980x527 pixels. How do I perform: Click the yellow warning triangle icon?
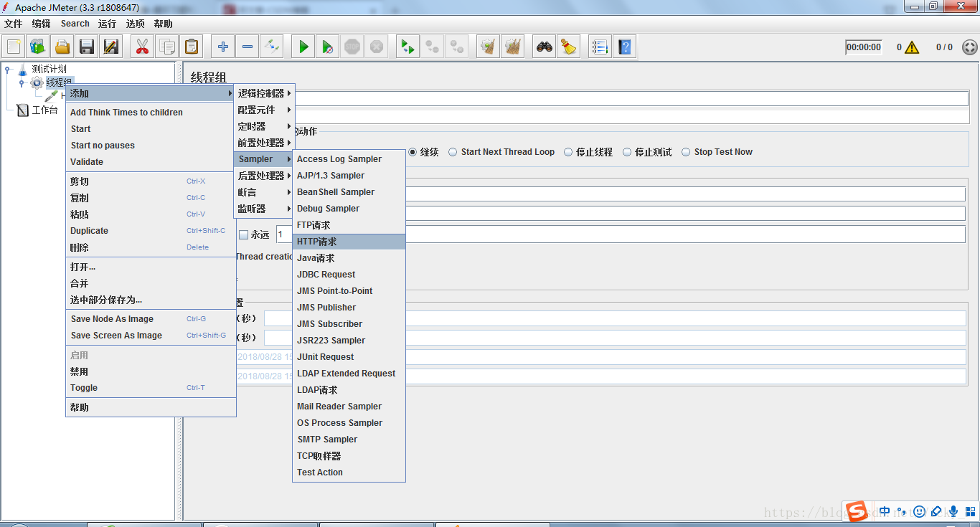click(x=912, y=47)
